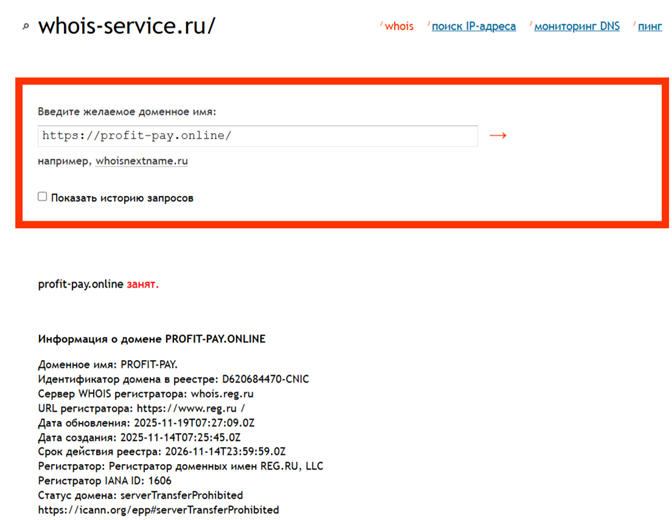Click the whois.reg.ru server value
This screenshot has width=672, height=520.
tap(224, 394)
